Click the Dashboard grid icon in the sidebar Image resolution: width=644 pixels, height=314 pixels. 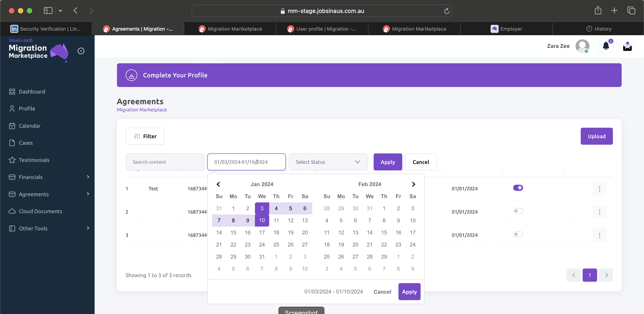tap(12, 91)
